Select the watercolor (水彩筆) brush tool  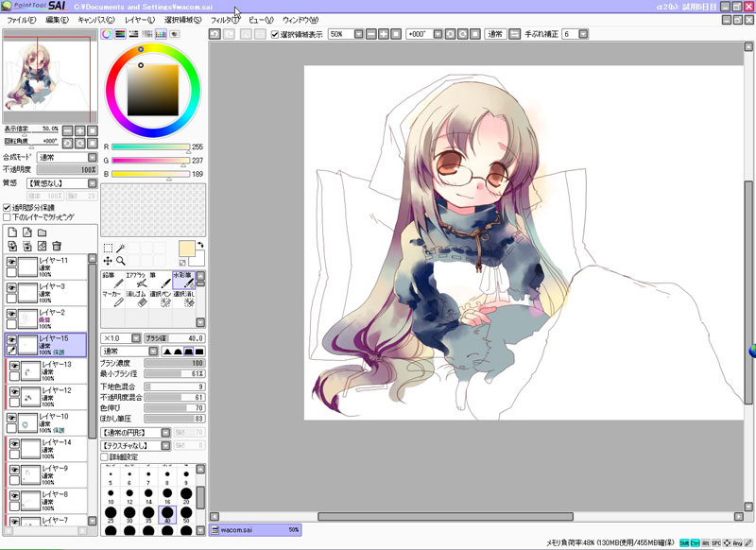click(183, 280)
